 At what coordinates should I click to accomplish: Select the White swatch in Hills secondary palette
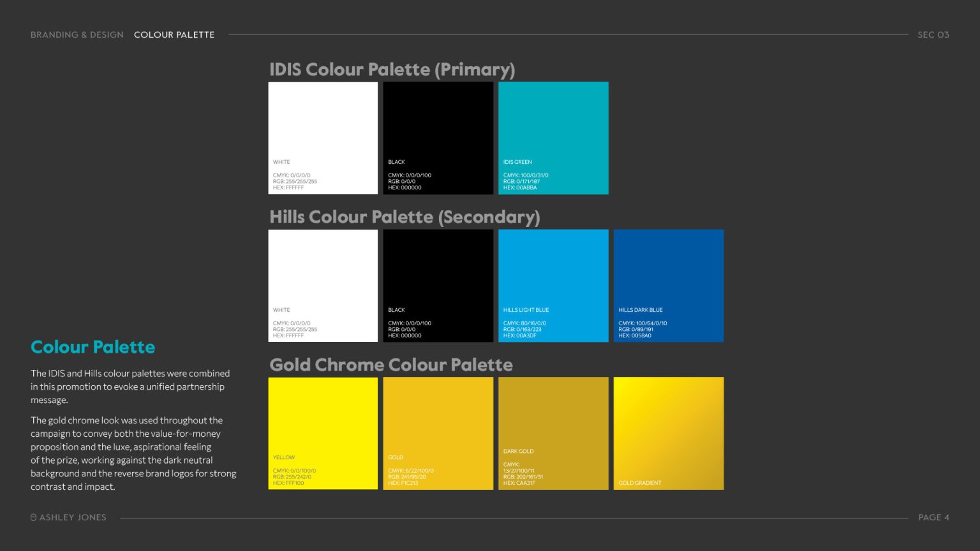[x=323, y=286]
